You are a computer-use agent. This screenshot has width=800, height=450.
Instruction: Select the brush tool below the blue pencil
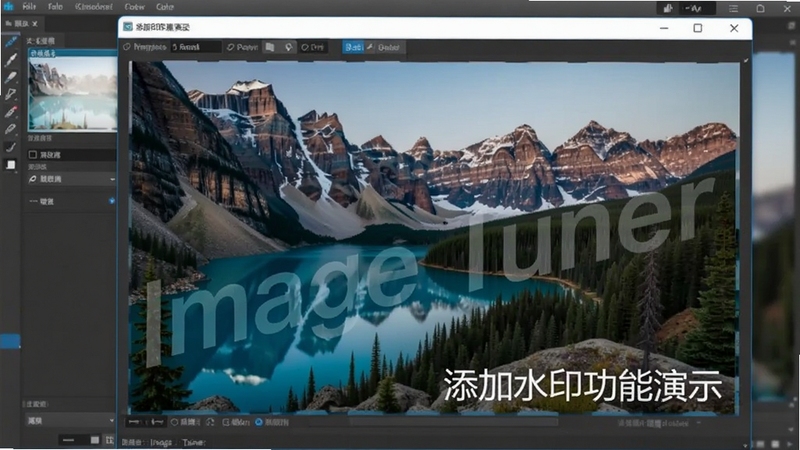(x=11, y=59)
